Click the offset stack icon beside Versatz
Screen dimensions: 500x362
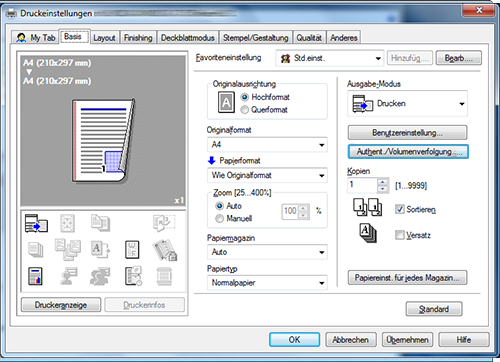[368, 233]
